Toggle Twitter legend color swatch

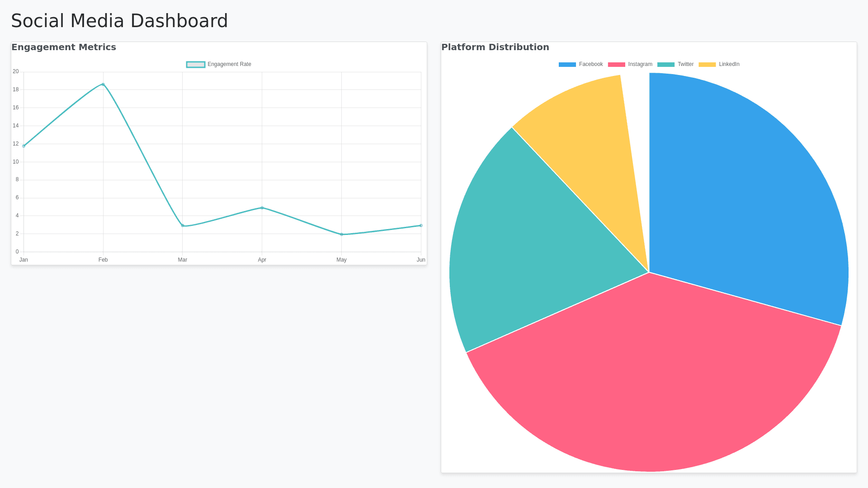665,65
